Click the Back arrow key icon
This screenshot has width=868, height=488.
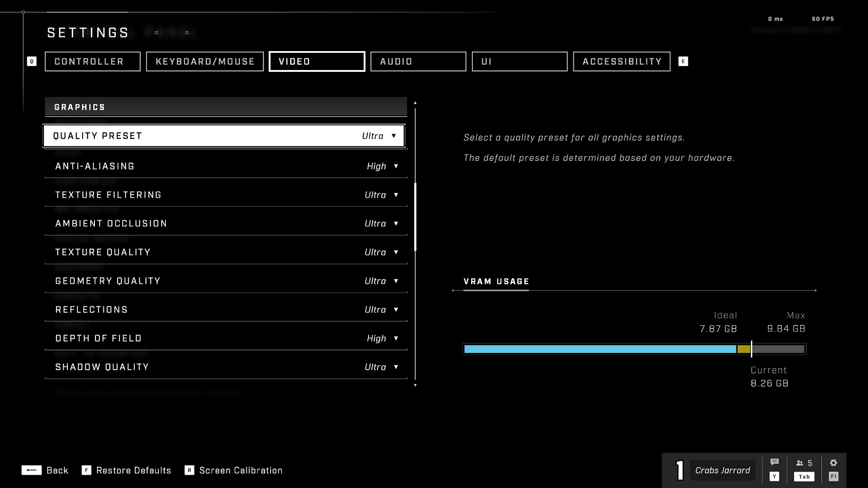31,470
